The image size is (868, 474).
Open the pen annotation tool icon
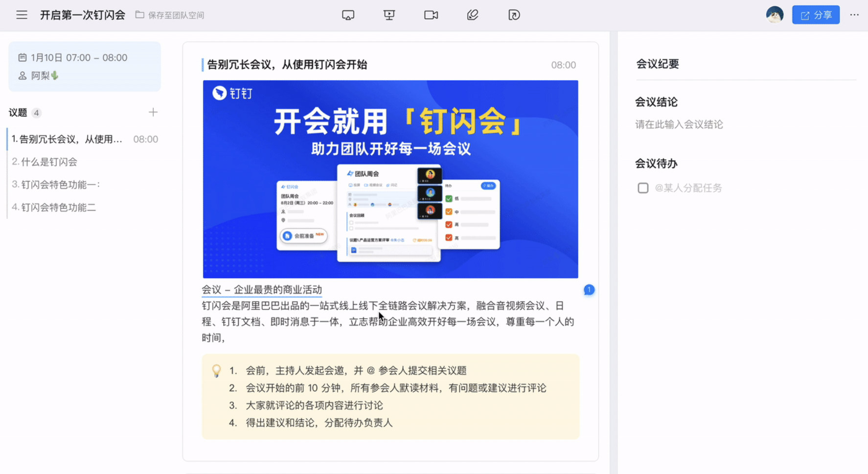point(473,15)
